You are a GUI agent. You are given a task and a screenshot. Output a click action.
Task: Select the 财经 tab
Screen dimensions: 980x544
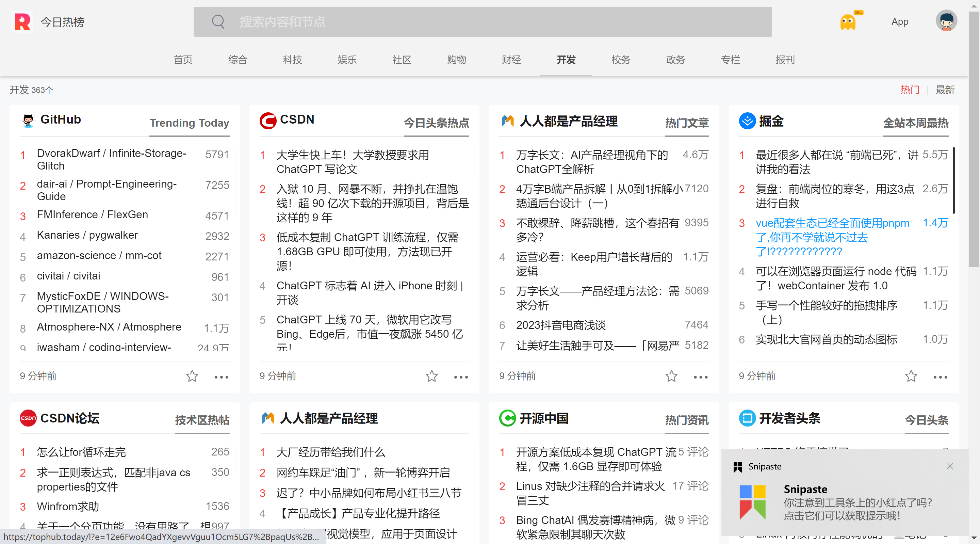(512, 59)
